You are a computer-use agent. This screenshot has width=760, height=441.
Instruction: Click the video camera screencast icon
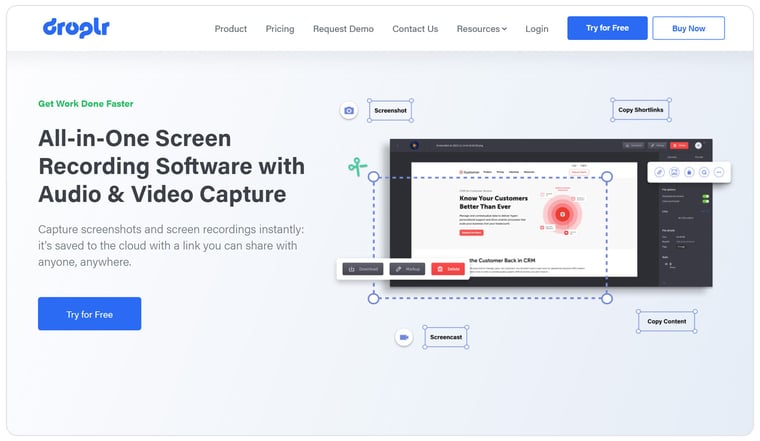pos(403,337)
